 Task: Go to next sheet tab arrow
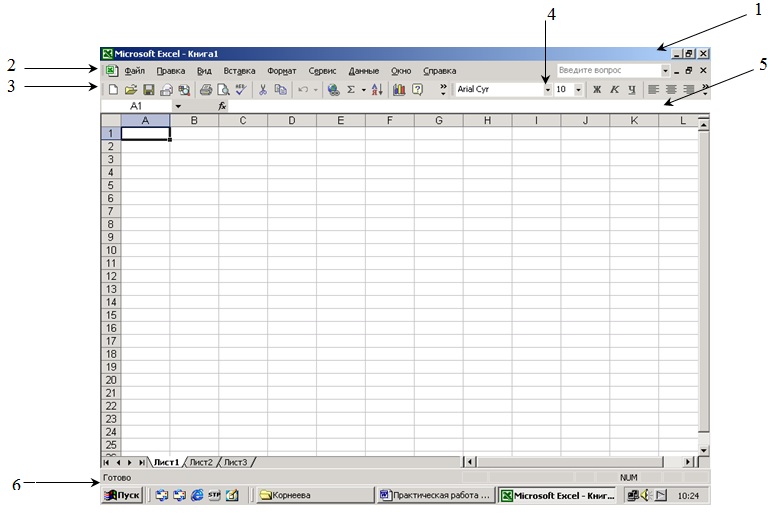129,462
